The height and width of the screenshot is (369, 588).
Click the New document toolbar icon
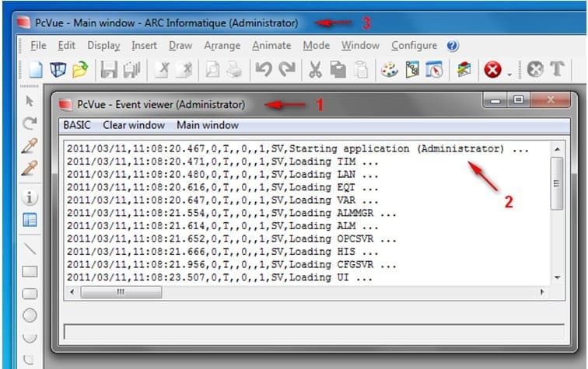pyautogui.click(x=36, y=70)
